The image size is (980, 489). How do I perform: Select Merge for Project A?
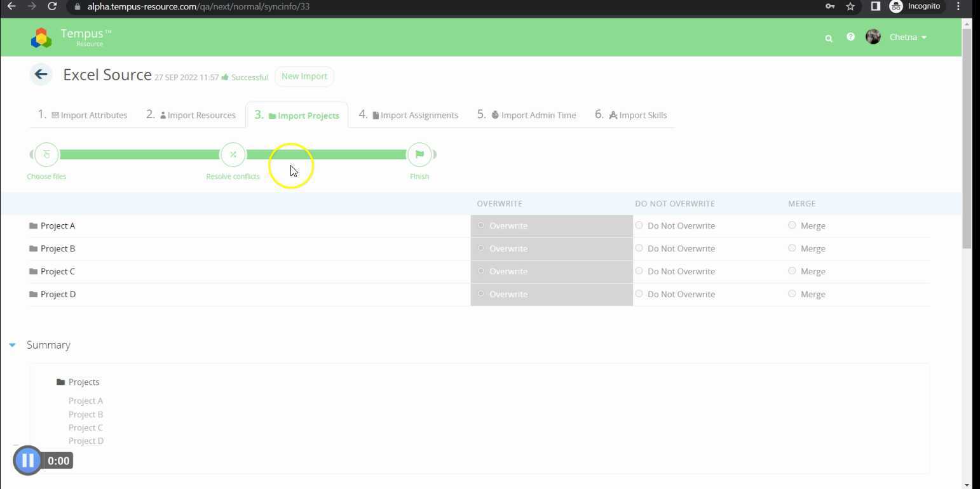pyautogui.click(x=792, y=225)
